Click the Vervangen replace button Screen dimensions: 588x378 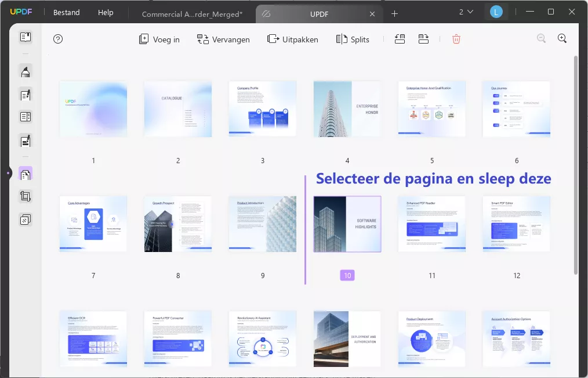click(x=223, y=39)
